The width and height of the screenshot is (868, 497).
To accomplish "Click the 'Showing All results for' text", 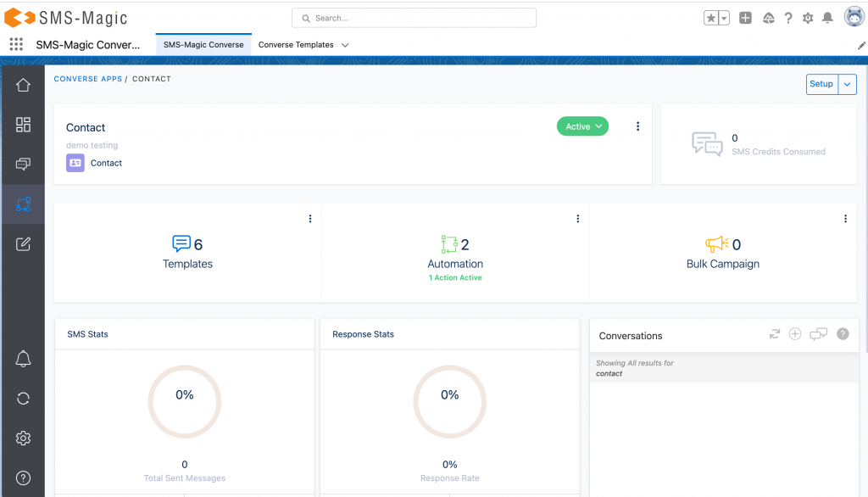I will 635,363.
